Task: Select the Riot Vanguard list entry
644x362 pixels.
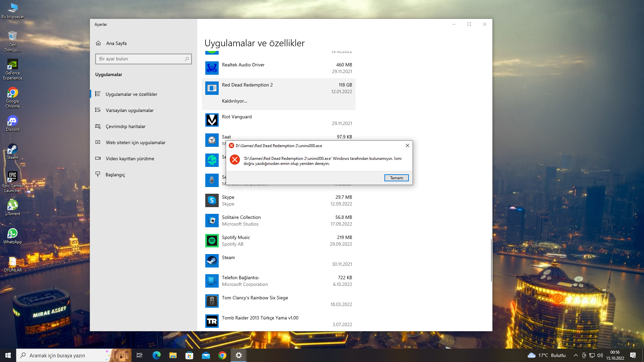Action: click(279, 120)
